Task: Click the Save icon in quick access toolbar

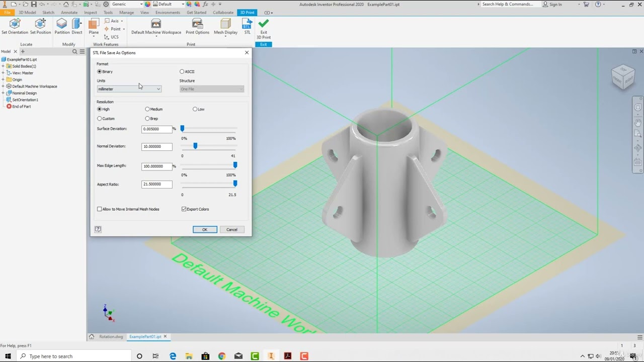Action: (34, 4)
